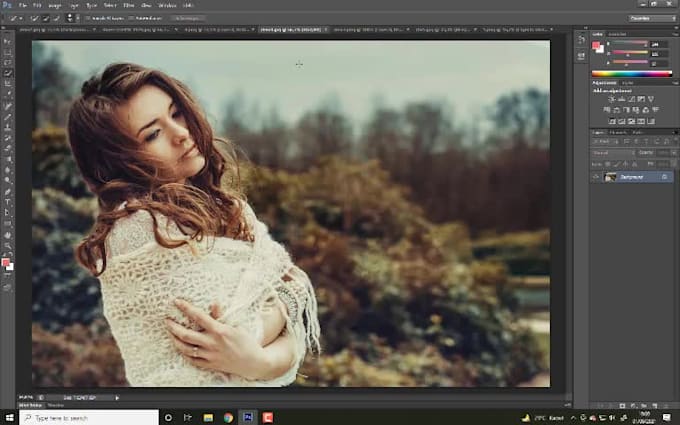Select the Horizontal Type tool
Image resolution: width=680 pixels, height=425 pixels.
click(x=8, y=202)
